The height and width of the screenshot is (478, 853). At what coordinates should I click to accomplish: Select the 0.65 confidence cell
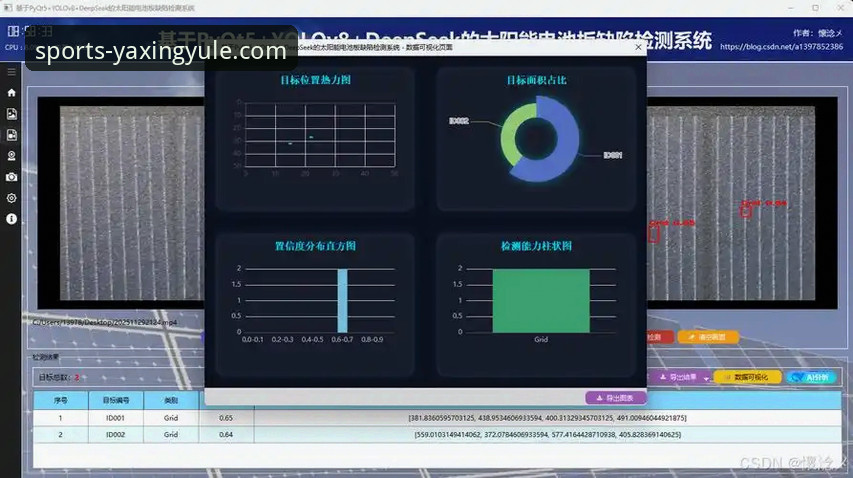(x=226, y=418)
